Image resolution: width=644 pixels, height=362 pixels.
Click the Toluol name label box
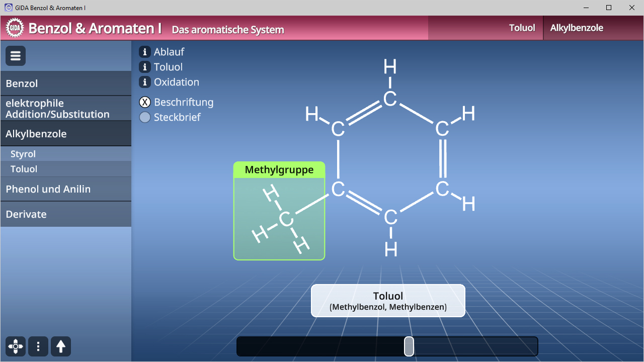pyautogui.click(x=388, y=301)
